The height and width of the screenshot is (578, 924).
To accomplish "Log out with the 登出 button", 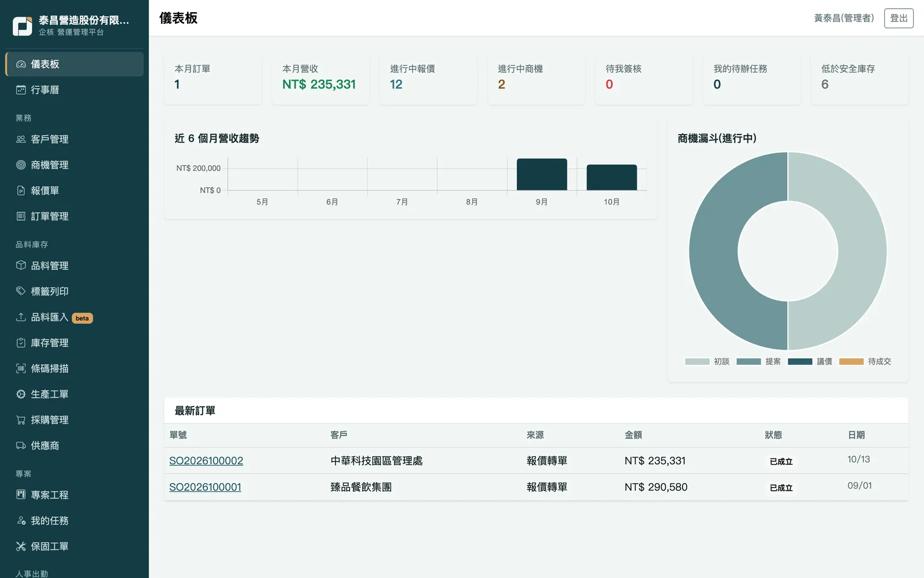I will pyautogui.click(x=899, y=18).
